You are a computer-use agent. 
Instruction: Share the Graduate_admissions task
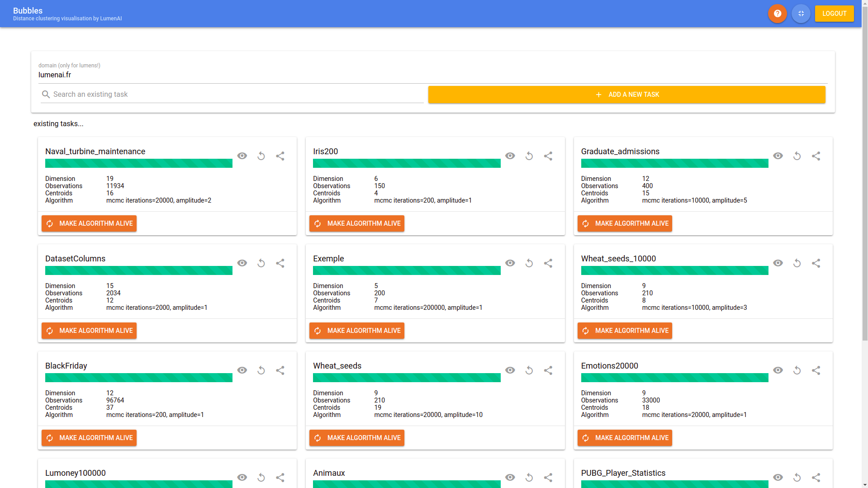click(x=816, y=156)
